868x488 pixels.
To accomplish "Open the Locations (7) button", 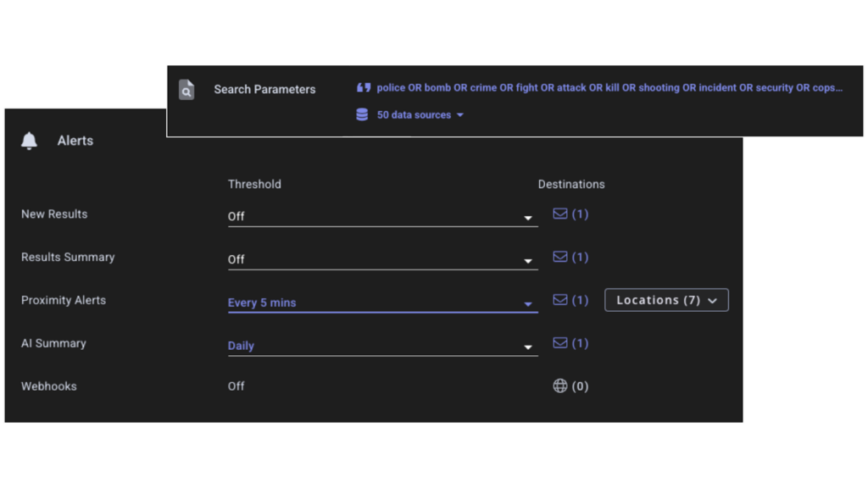I will (x=666, y=300).
